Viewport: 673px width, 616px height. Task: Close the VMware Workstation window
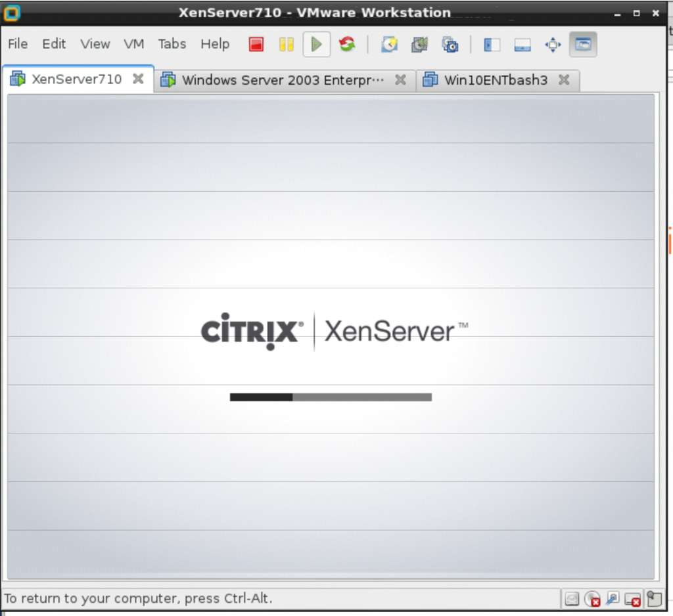point(655,13)
